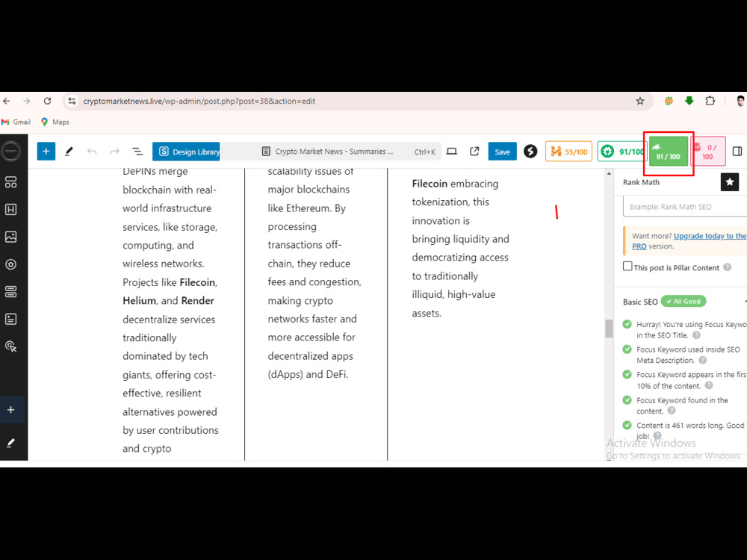Open the pink 0 / 100 score panel
This screenshot has width=747, height=560.
708,152
